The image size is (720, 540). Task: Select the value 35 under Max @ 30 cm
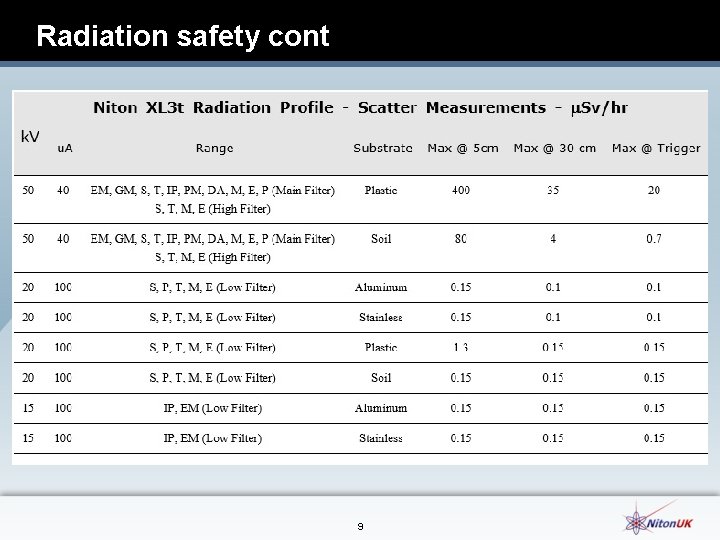(x=553, y=190)
